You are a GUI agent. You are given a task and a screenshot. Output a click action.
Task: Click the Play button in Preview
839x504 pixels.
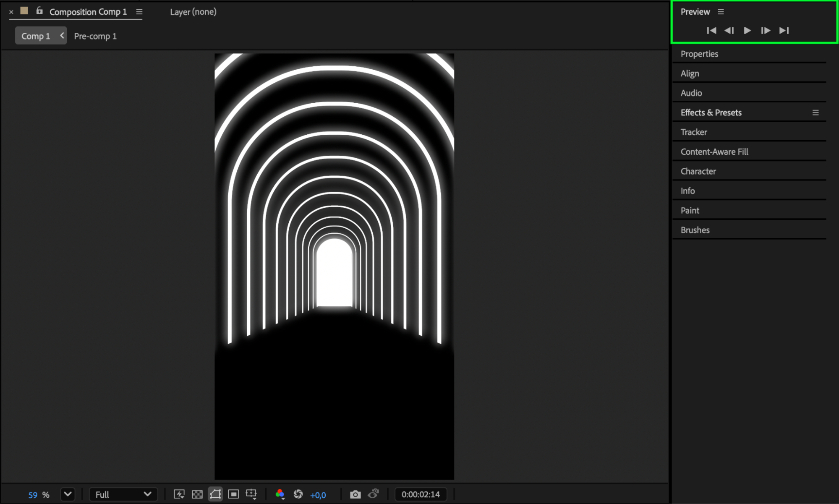point(747,30)
